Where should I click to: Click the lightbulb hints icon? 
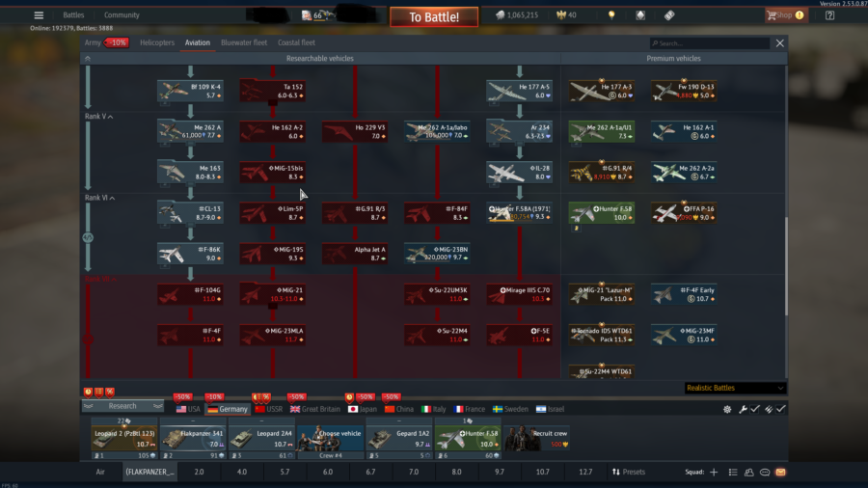click(610, 15)
